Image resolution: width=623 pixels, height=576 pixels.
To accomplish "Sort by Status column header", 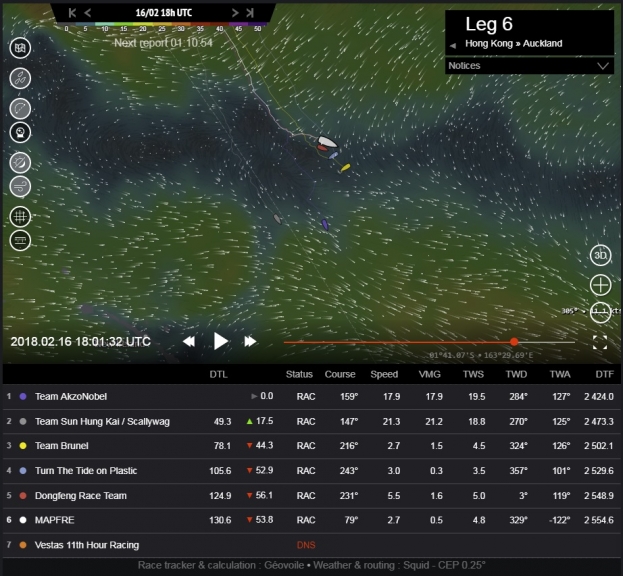I will point(299,374).
